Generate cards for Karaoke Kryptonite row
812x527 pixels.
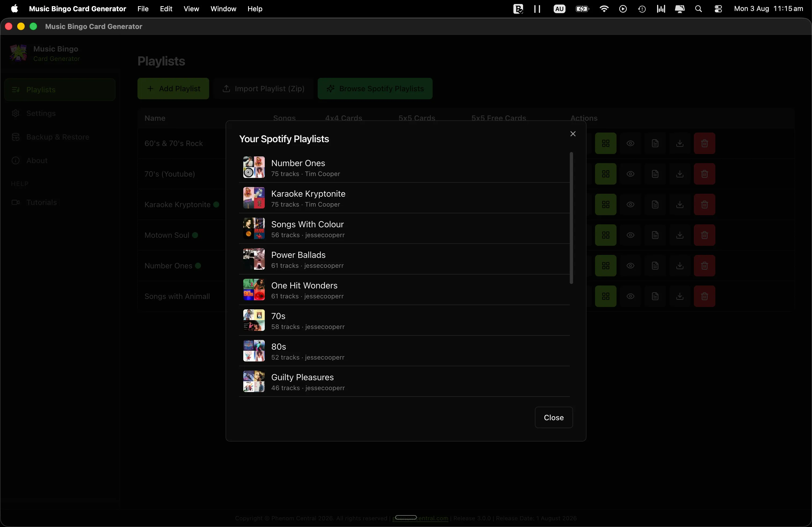coord(606,204)
